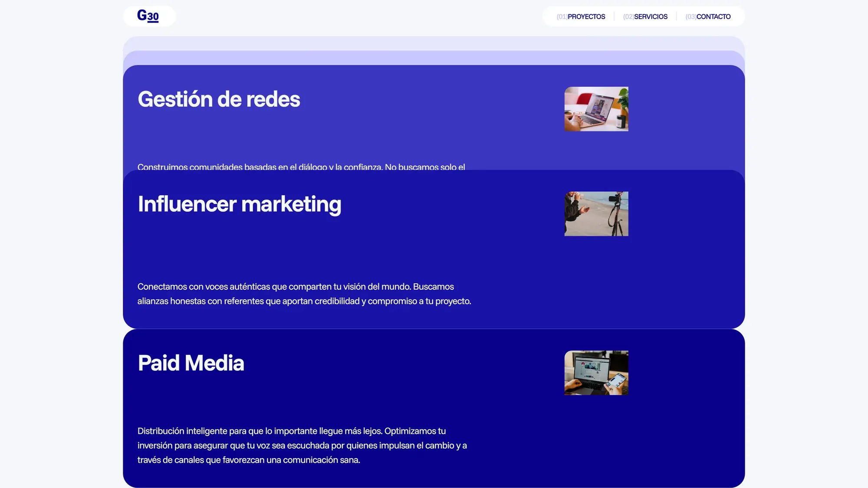The height and width of the screenshot is (488, 868).
Task: Click the paragraph starting 'Conectamos con voces auténticas'
Action: point(304,294)
